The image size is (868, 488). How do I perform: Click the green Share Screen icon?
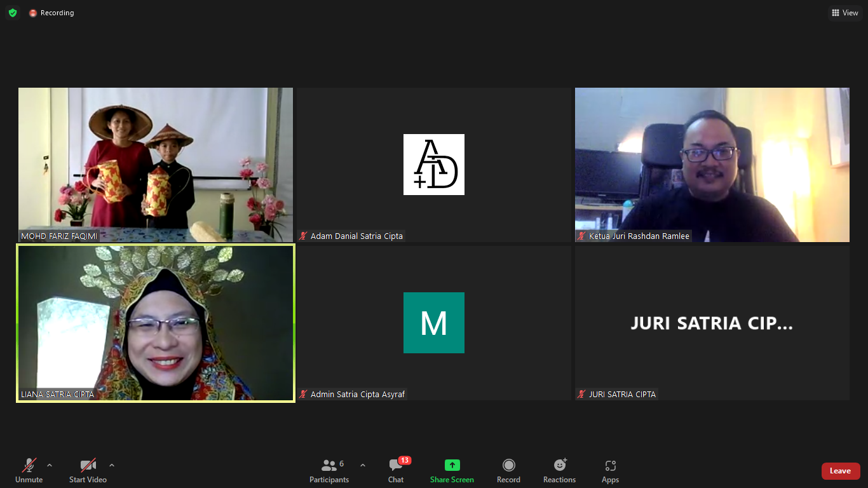click(x=452, y=465)
